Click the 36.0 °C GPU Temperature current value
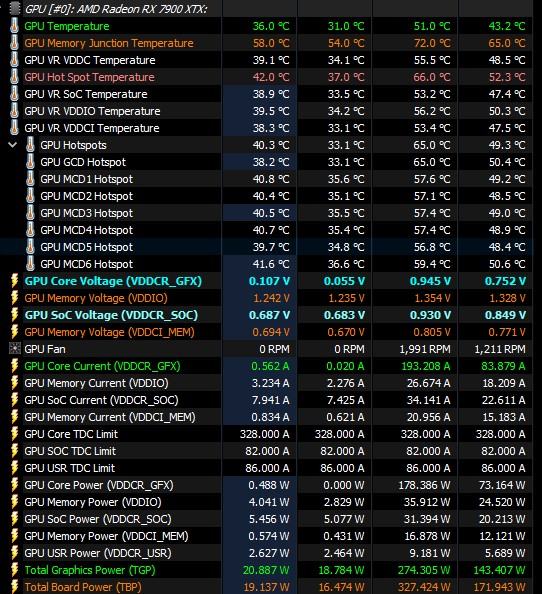Image resolution: width=542 pixels, height=594 pixels. (x=271, y=26)
